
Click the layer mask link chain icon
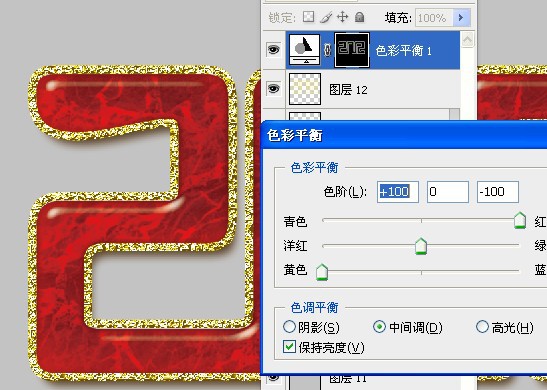pyautogui.click(x=327, y=50)
